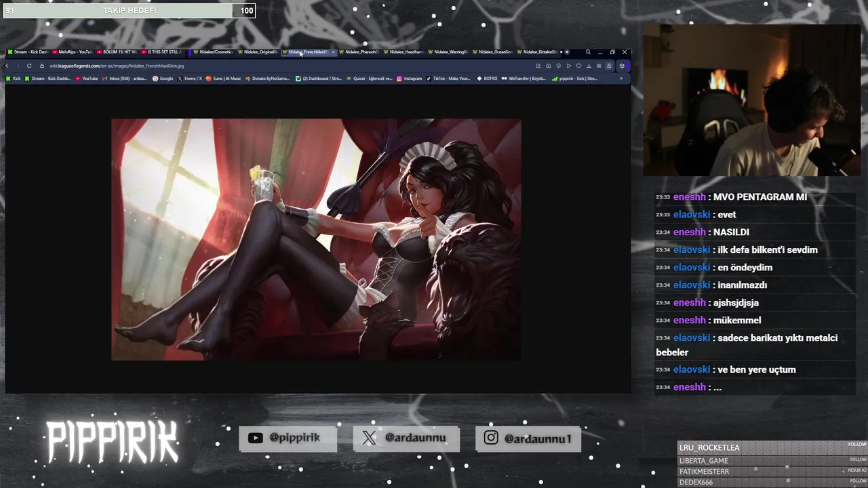
Task: Click the PIPPIRIK channel logo
Action: point(113,442)
